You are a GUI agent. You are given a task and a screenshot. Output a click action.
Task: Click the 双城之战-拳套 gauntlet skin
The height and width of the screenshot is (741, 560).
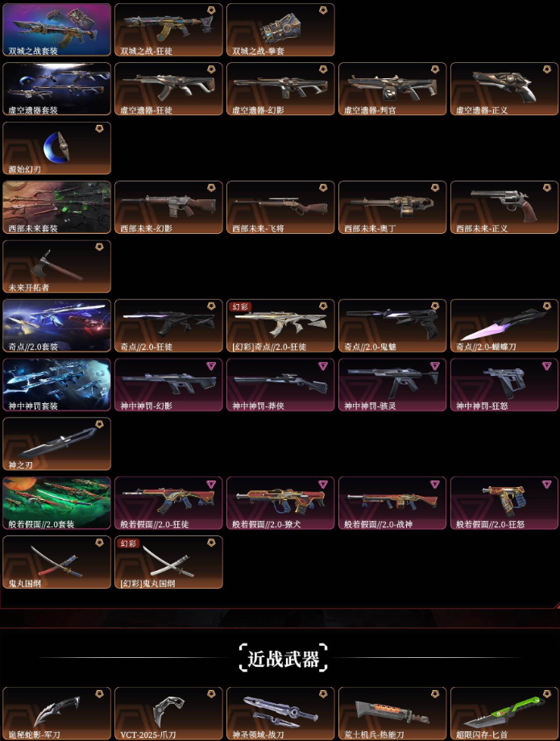[280, 30]
